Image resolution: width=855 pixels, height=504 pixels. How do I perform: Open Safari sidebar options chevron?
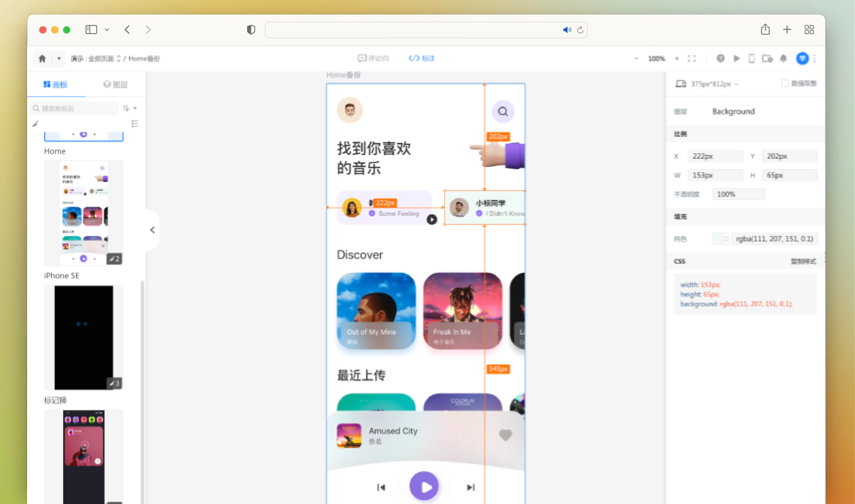pos(107,29)
